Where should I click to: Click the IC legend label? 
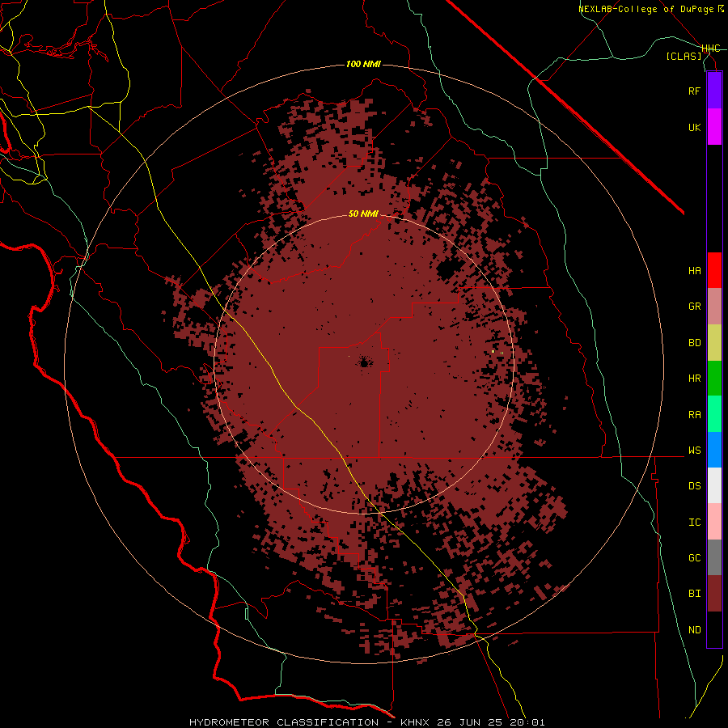click(x=695, y=522)
